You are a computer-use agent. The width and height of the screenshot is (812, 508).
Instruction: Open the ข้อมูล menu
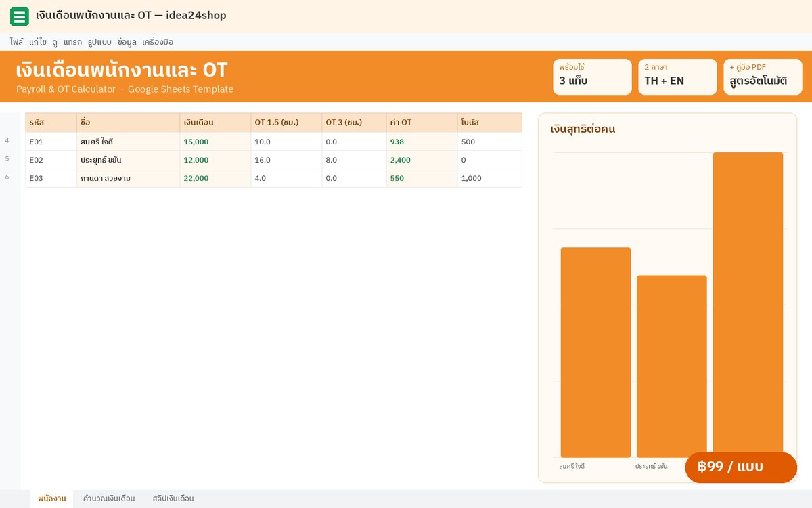click(127, 42)
